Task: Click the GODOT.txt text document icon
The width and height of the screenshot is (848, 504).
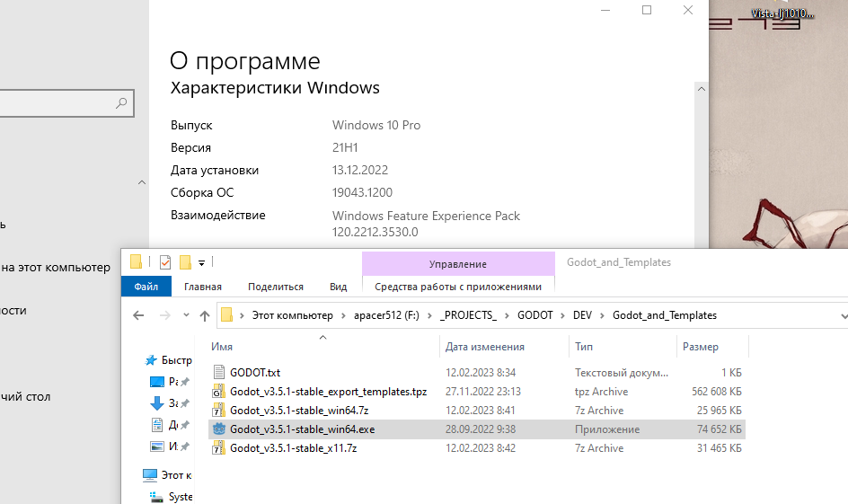Action: click(218, 372)
